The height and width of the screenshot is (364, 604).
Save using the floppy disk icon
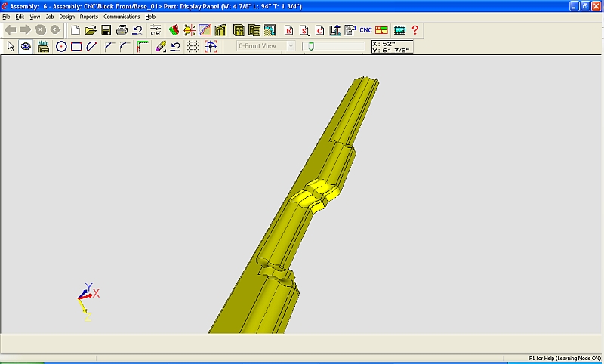point(106,30)
